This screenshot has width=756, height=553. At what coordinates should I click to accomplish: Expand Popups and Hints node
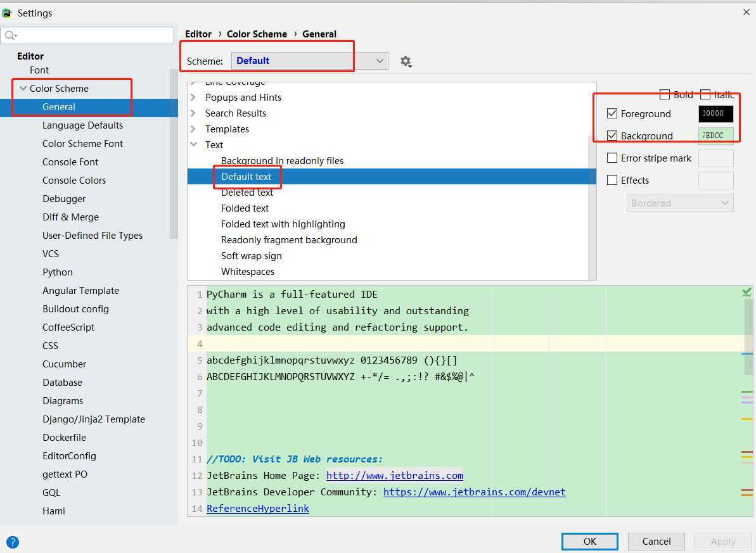tap(193, 98)
